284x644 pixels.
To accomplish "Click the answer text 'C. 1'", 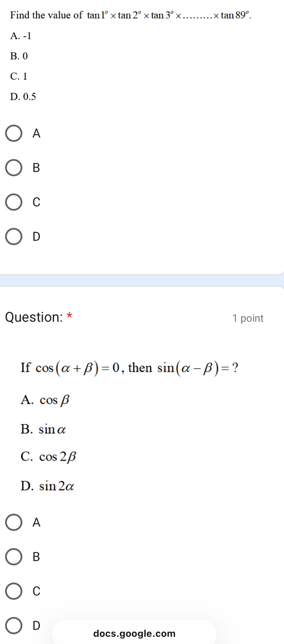I will click(20, 76).
